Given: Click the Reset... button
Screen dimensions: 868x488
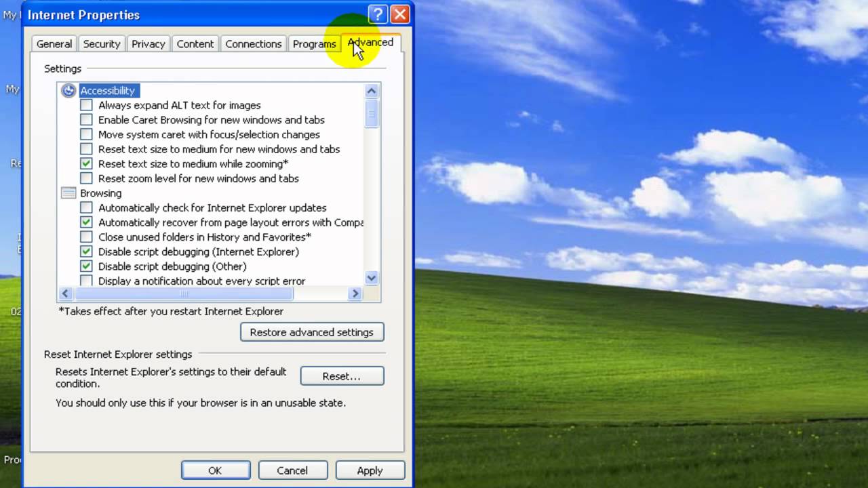Looking at the screenshot, I should click(342, 376).
